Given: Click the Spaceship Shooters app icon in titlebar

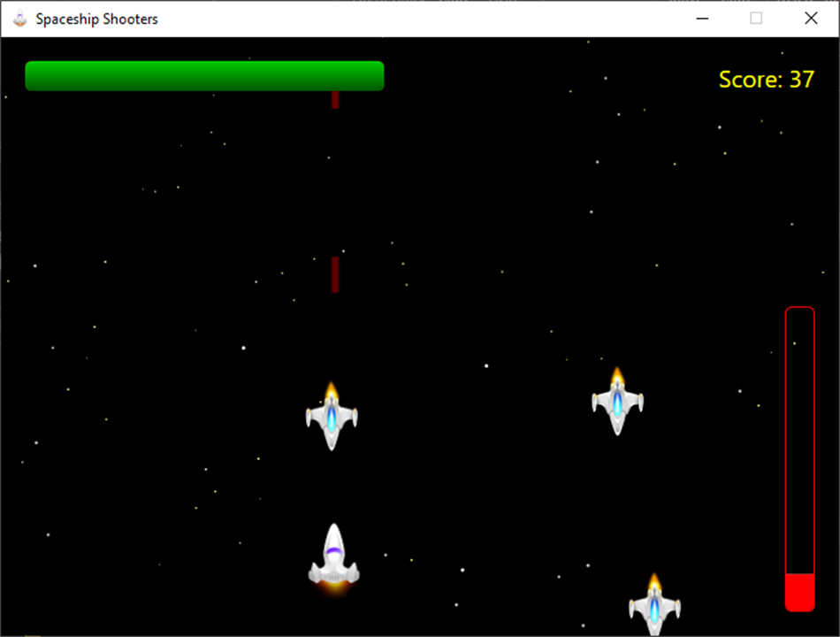Looking at the screenshot, I should [x=19, y=18].
